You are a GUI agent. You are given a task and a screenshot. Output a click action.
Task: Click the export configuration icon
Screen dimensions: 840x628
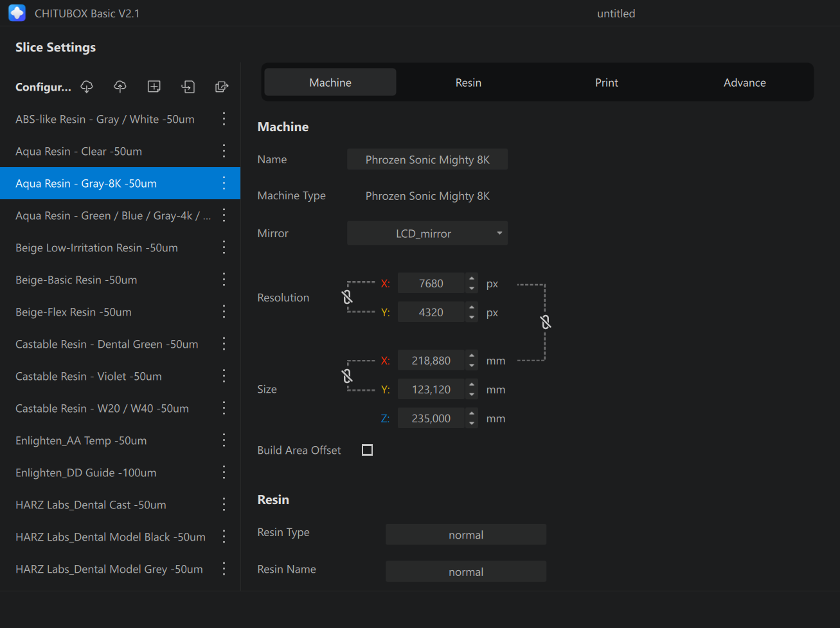click(x=222, y=87)
